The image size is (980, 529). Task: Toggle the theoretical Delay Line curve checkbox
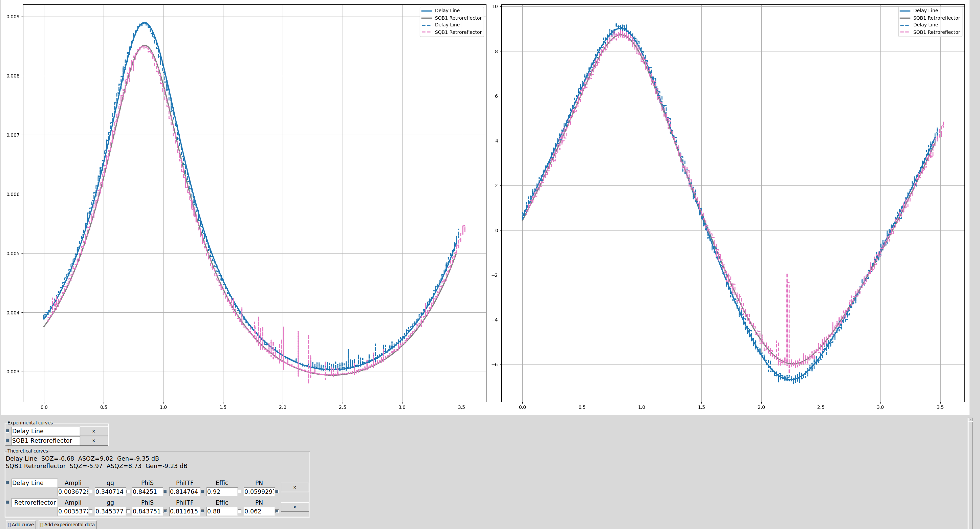point(7,483)
